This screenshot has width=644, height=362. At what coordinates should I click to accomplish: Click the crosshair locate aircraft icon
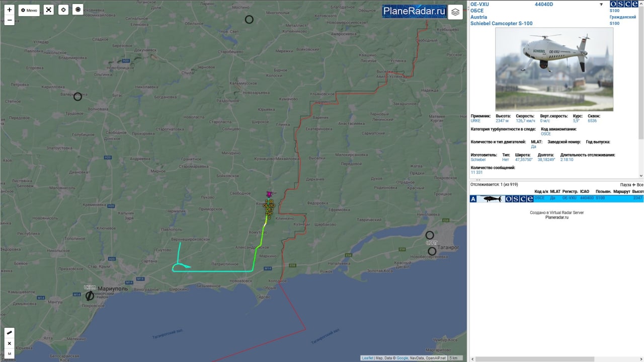(63, 10)
